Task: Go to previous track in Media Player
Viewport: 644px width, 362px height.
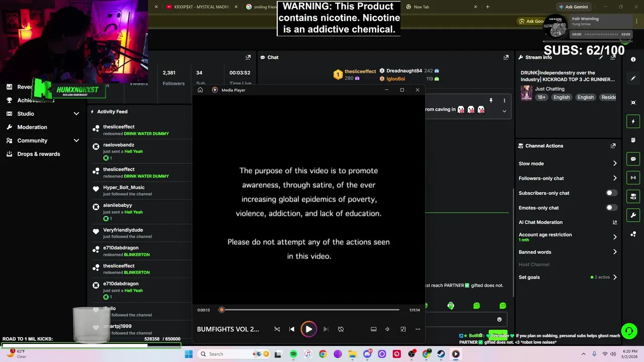Action: (292, 329)
